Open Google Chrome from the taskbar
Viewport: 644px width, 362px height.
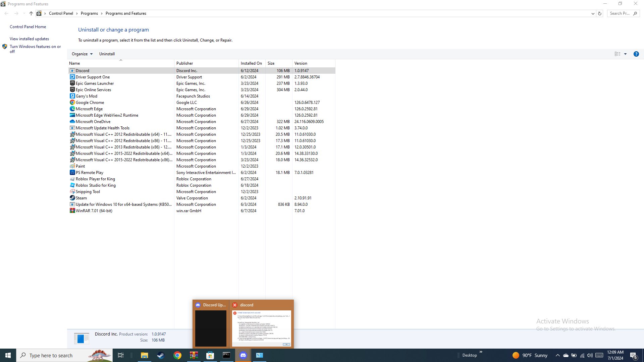[x=177, y=355]
